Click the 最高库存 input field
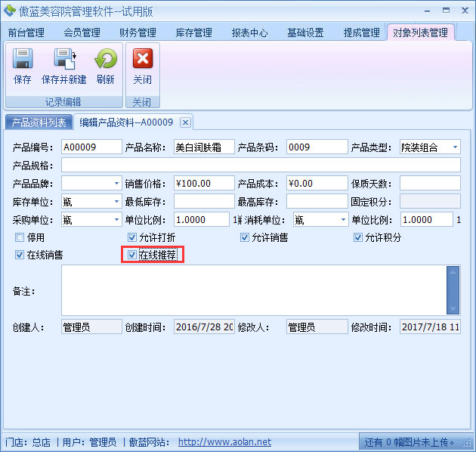476x452 pixels. [317, 201]
